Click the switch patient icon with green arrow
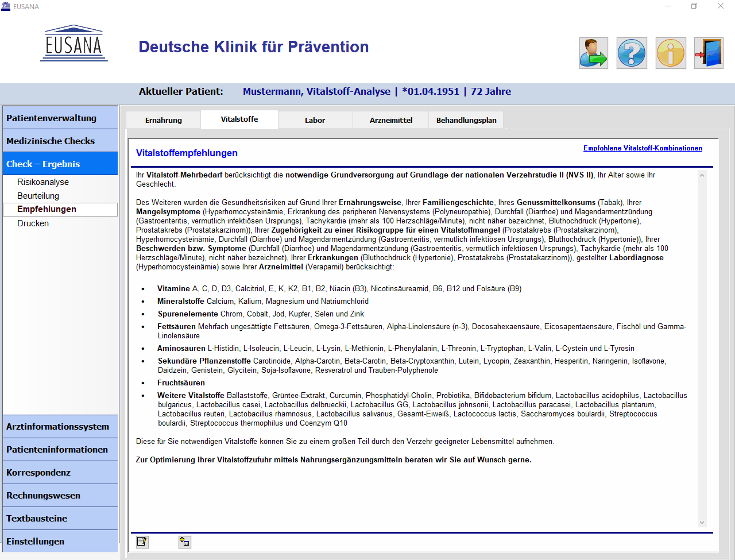Image resolution: width=735 pixels, height=560 pixels. pos(593,53)
